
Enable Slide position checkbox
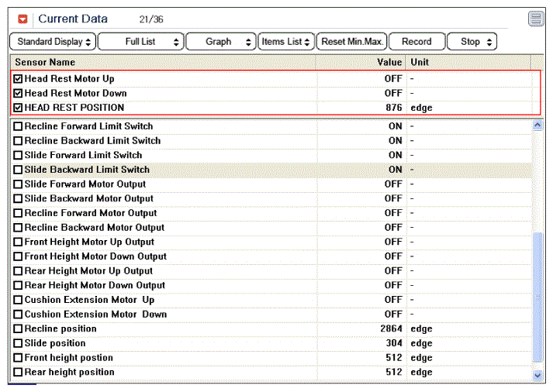tap(18, 343)
